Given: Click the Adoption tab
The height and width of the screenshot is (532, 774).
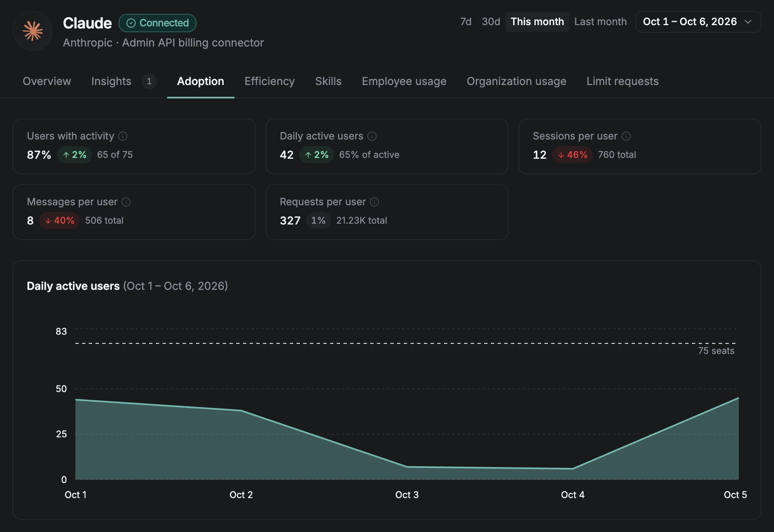Looking at the screenshot, I should click(201, 81).
